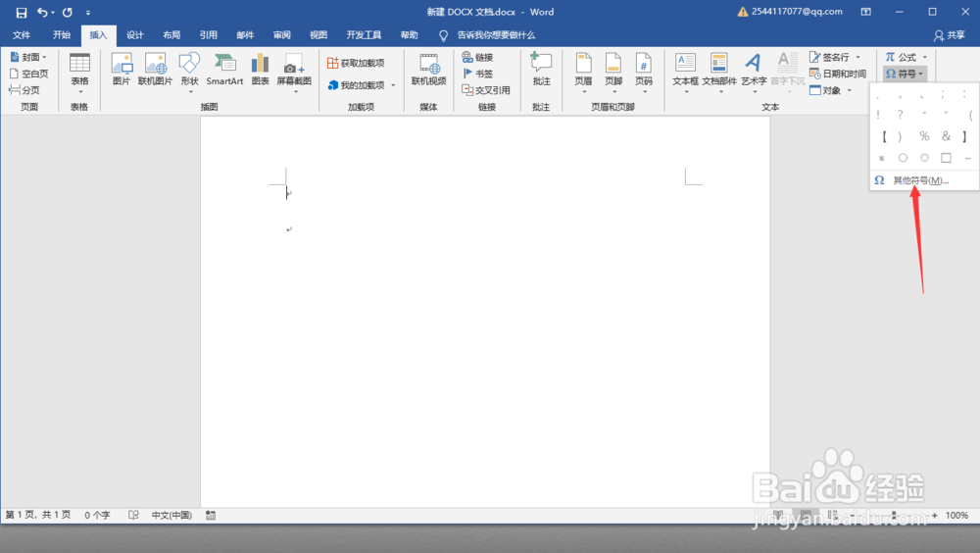
Task: Insert 日期和时间 date and time
Action: [838, 74]
